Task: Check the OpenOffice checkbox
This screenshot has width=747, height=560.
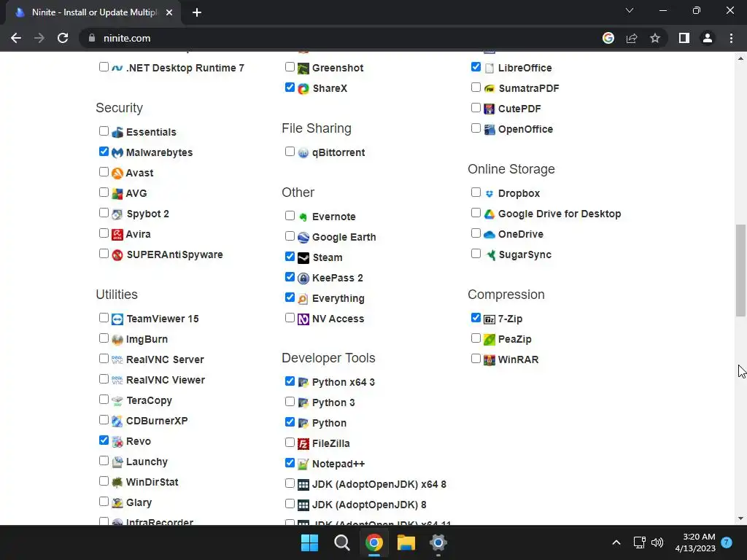Action: (476, 128)
